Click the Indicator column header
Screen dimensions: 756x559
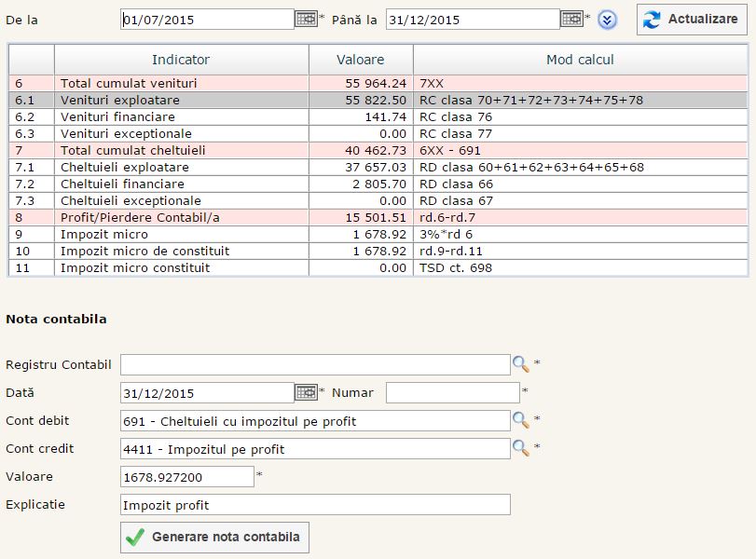click(x=181, y=60)
